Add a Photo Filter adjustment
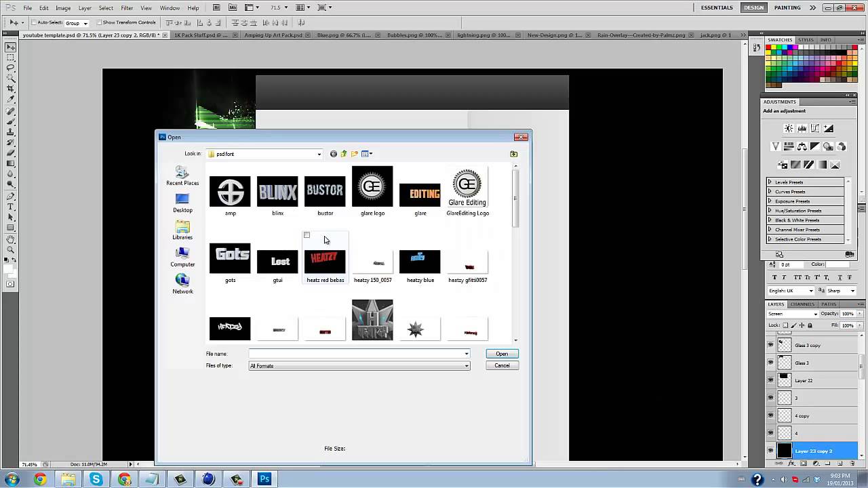The width and height of the screenshot is (868, 488). click(829, 146)
